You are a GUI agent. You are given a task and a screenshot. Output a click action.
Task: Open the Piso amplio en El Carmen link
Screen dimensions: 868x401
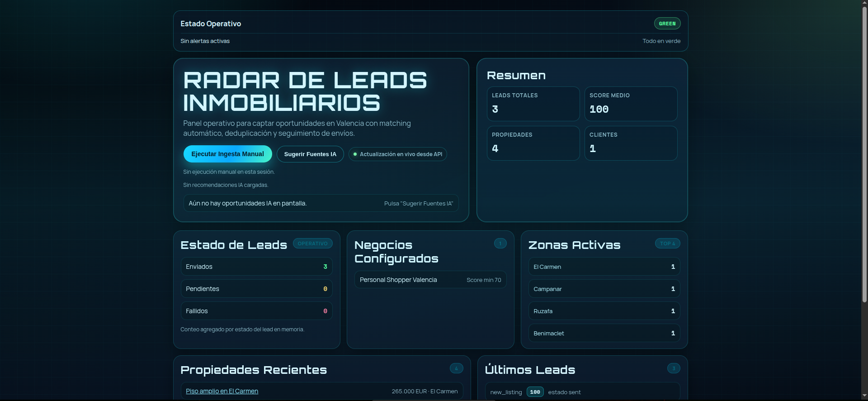click(222, 391)
